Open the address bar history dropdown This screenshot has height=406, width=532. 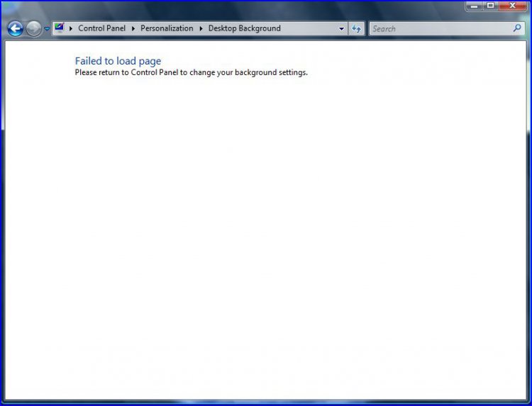click(x=342, y=29)
